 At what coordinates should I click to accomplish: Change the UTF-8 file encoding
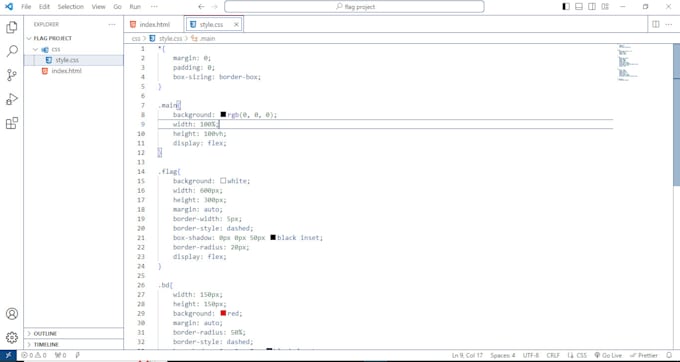click(531, 355)
